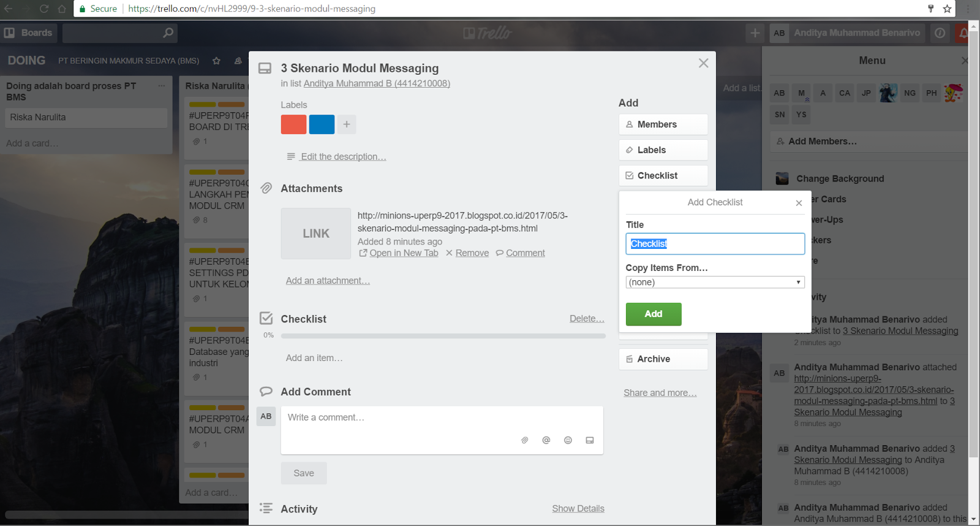980x526 pixels.
Task: Click the checklist Title input field
Action: 715,244
